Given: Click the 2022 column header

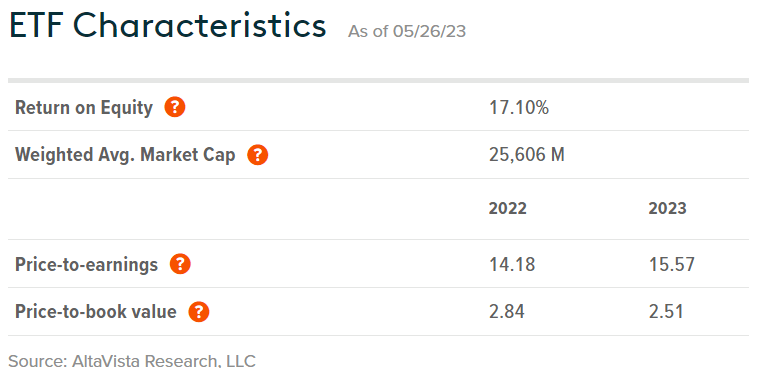Looking at the screenshot, I should pyautogui.click(x=508, y=208).
